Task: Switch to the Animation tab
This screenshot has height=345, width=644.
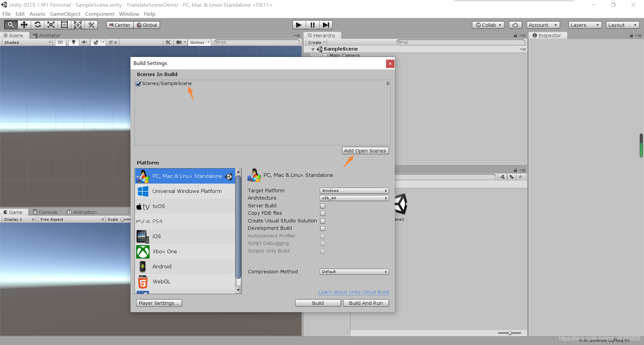Action: (82, 212)
